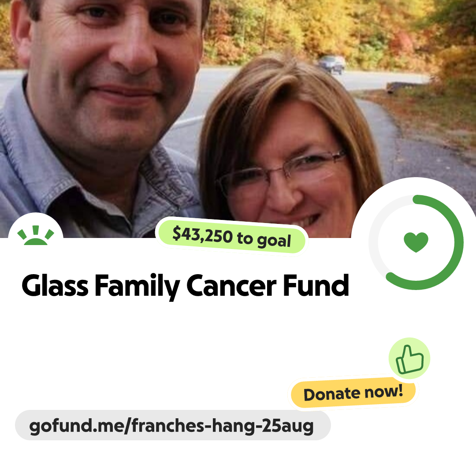Screen dimensions: 476x476
Task: Click the Glass Family Cancer Fund title
Action: pos(185,286)
